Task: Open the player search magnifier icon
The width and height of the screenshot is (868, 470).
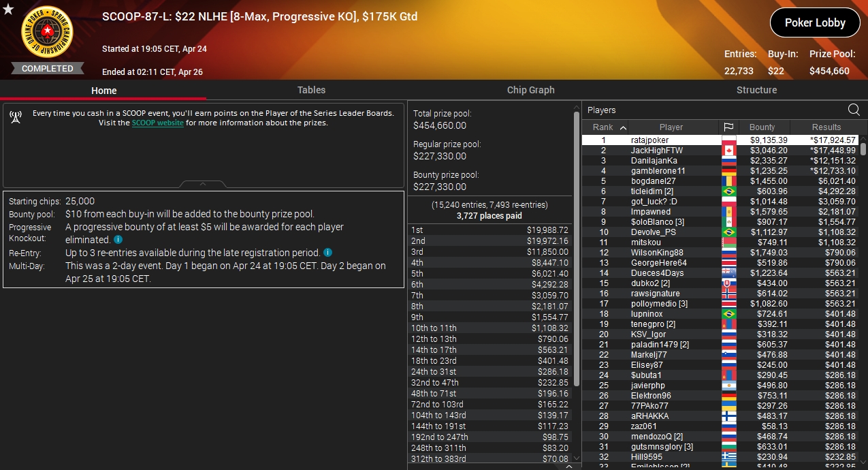Action: click(854, 110)
